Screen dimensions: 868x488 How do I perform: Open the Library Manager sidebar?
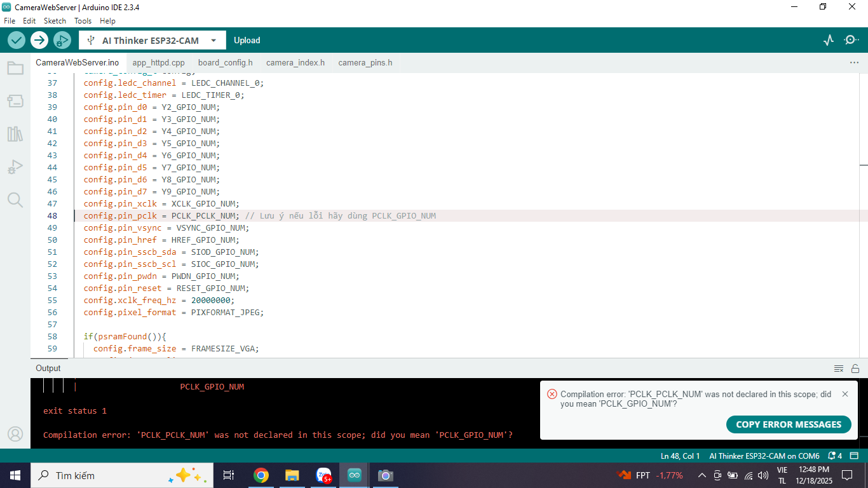[15, 134]
